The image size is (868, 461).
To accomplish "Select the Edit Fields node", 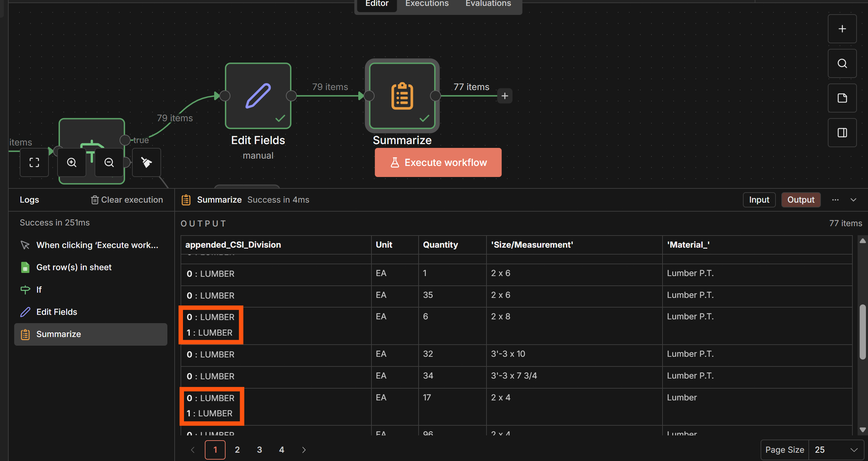I will click(x=258, y=96).
